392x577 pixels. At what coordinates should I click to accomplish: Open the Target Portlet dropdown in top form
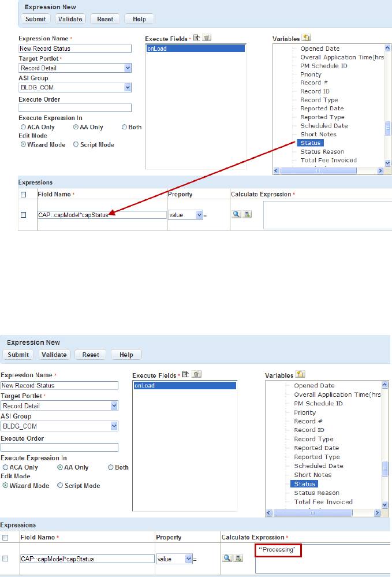pos(127,68)
